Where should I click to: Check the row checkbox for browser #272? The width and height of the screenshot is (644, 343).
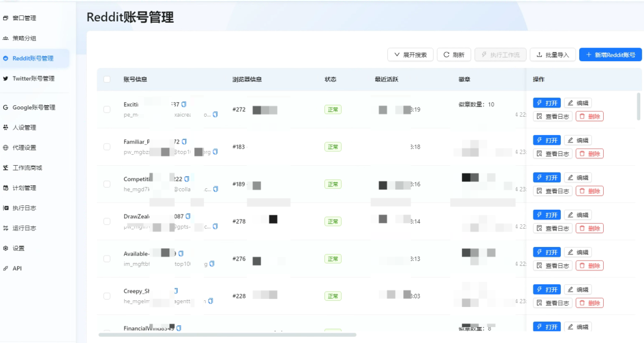107,109
